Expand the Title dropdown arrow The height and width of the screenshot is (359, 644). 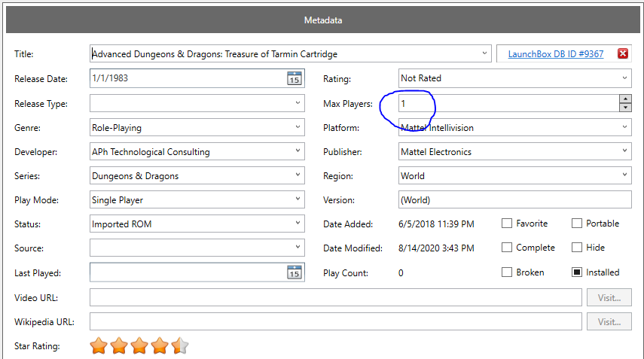tap(484, 53)
